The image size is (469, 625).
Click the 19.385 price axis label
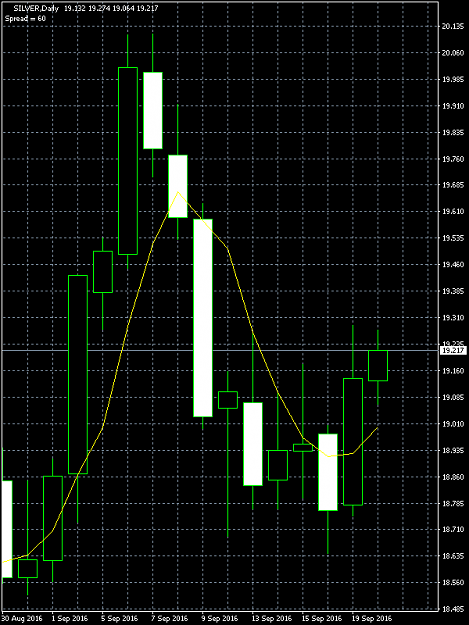[x=453, y=291]
